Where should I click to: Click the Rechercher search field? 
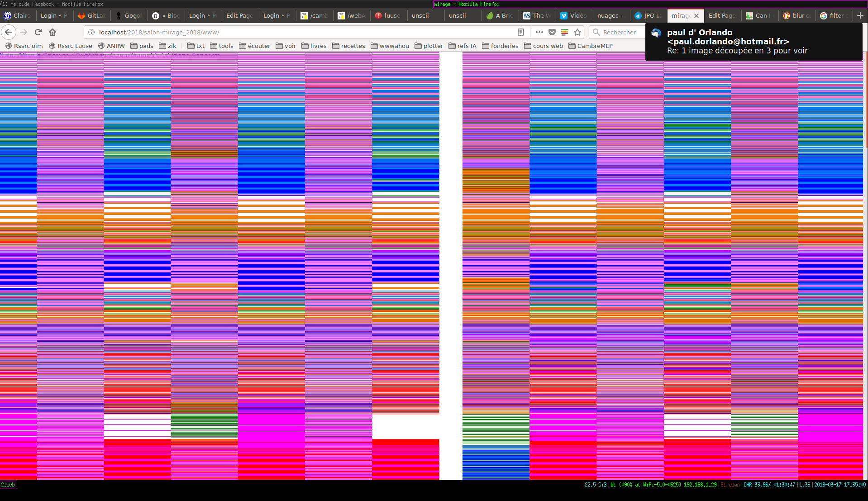pyautogui.click(x=619, y=32)
